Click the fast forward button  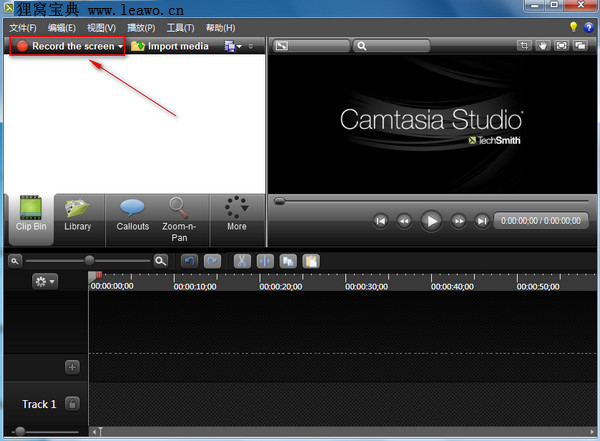pos(458,221)
